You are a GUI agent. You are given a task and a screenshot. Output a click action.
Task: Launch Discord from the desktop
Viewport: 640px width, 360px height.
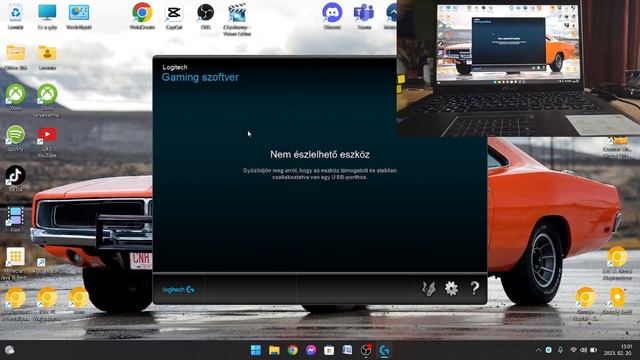pos(332,17)
